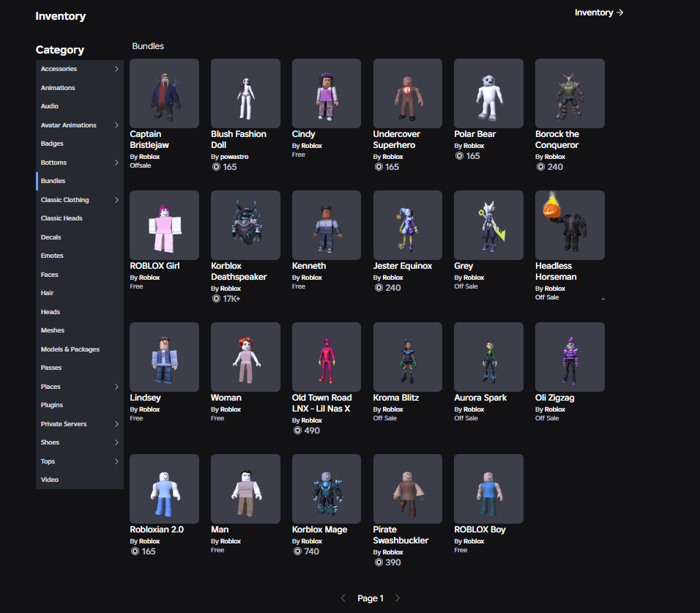Go to the next page arrow
Image resolution: width=700 pixels, height=613 pixels.
click(x=398, y=598)
